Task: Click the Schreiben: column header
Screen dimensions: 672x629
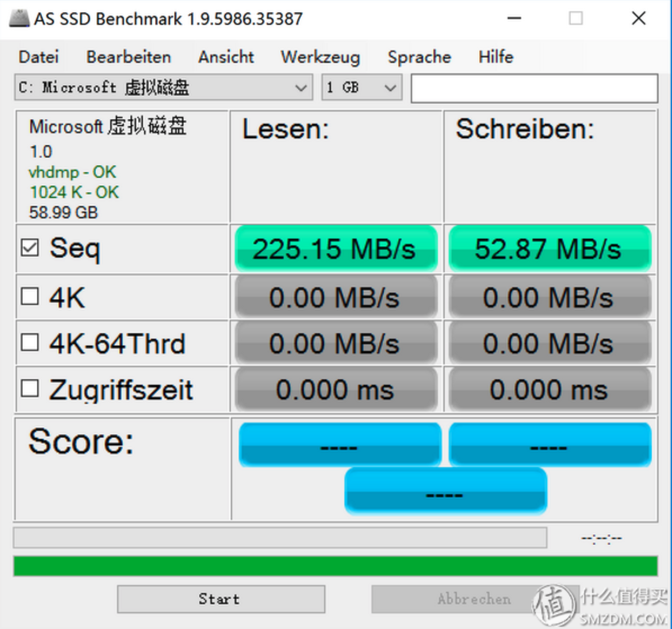Action: tap(525, 129)
